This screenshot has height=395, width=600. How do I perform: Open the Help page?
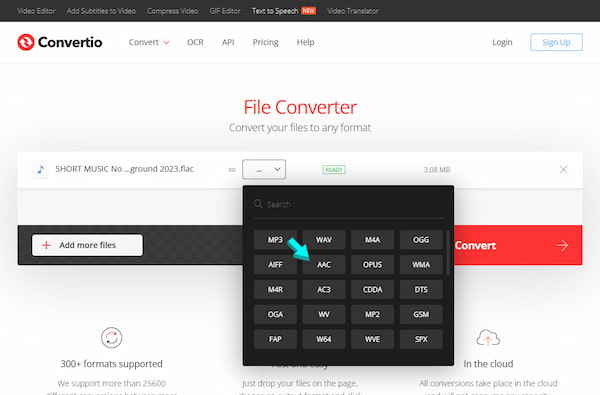[x=305, y=42]
